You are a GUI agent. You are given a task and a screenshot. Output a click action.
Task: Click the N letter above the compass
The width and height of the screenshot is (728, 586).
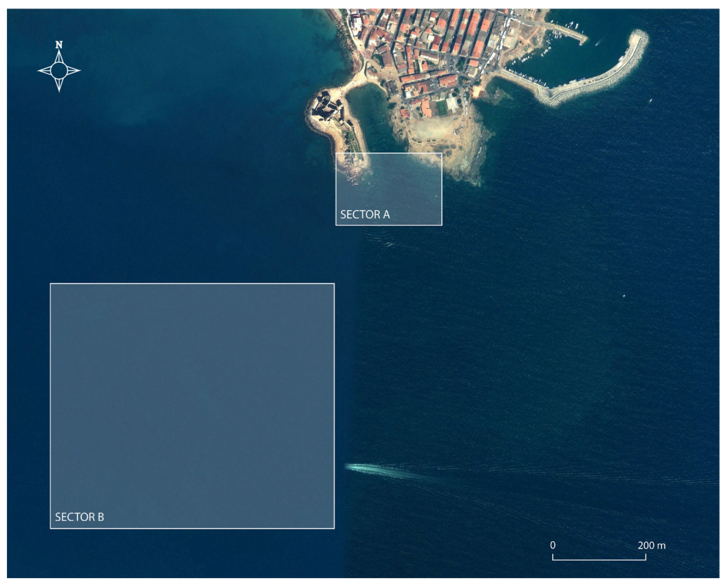click(59, 45)
